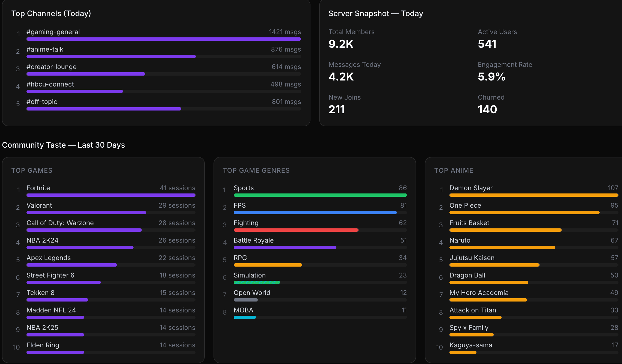Click the Simulation genre entry
622x364 pixels.
point(250,275)
